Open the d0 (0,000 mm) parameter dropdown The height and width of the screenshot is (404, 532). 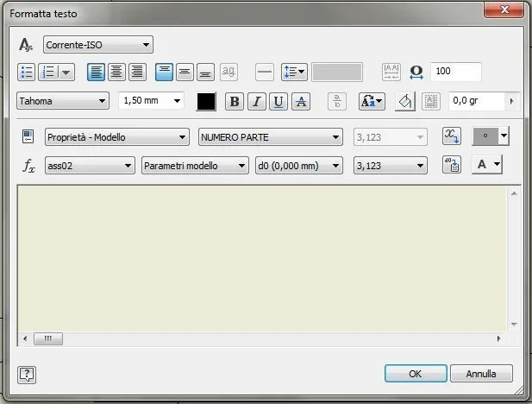(x=299, y=166)
